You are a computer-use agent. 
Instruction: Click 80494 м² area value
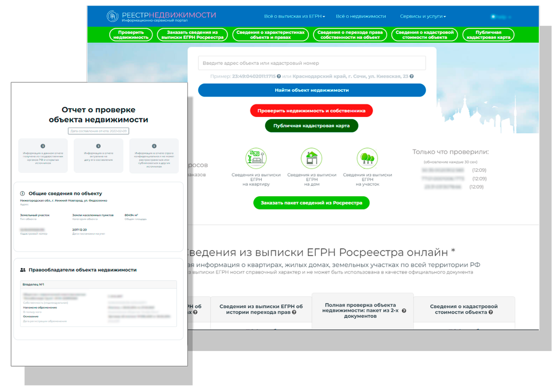(131, 215)
